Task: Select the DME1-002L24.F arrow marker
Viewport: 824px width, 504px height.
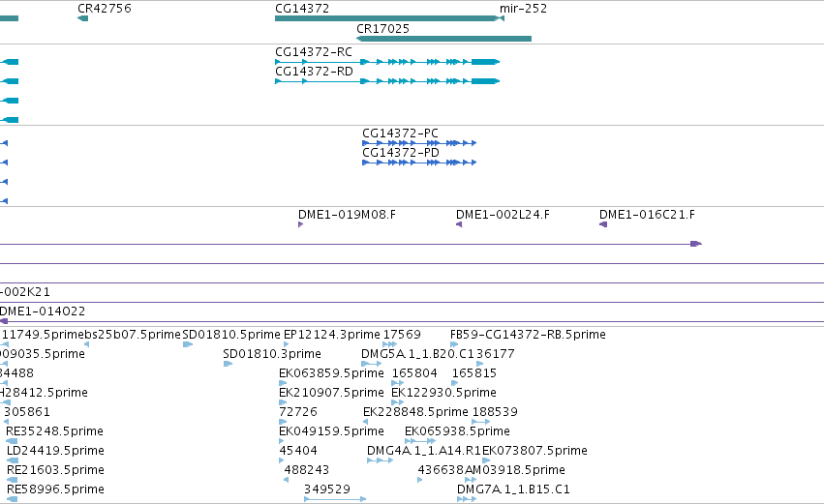Action: [459, 224]
